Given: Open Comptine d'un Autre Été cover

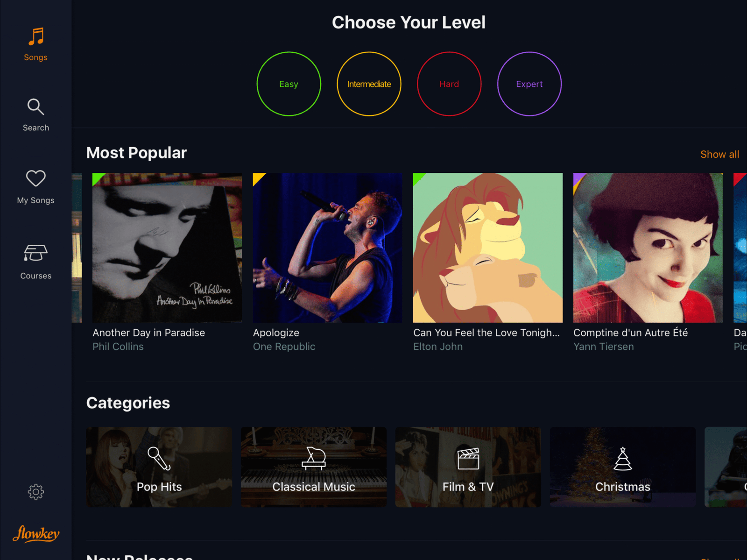Looking at the screenshot, I should pos(648,248).
